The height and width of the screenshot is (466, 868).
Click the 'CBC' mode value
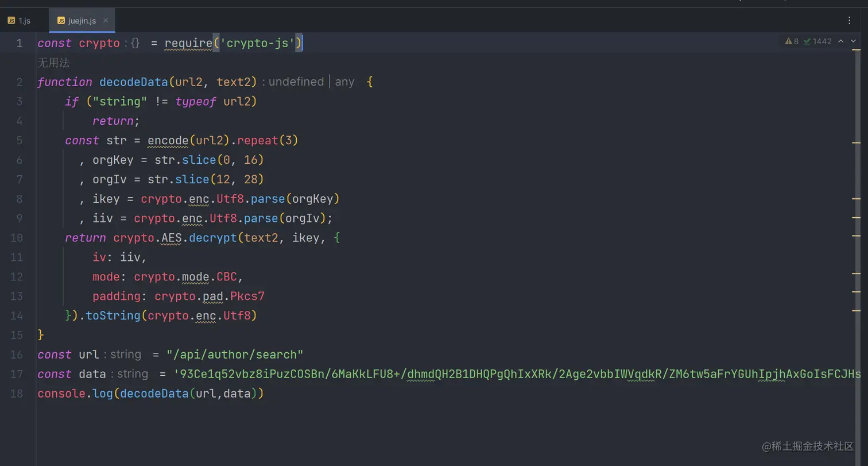pos(227,278)
